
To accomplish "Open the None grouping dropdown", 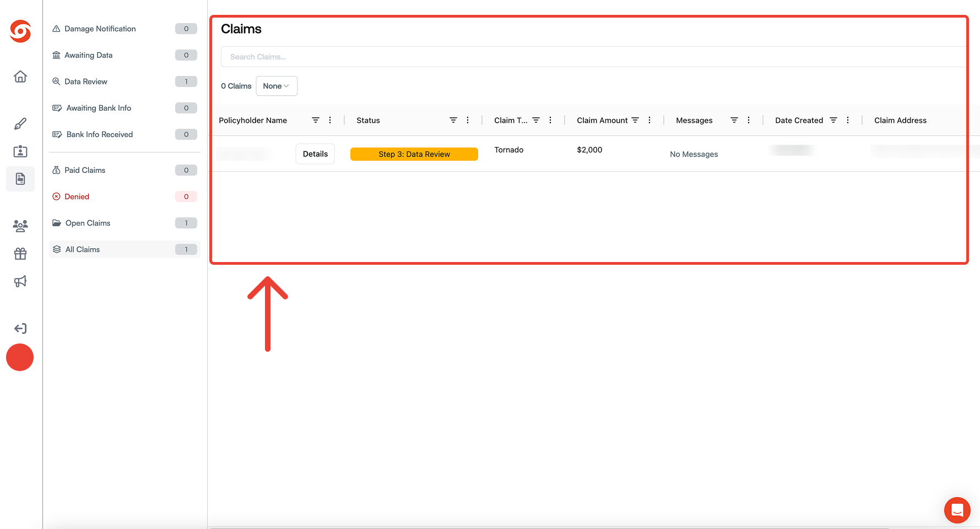I will (276, 86).
